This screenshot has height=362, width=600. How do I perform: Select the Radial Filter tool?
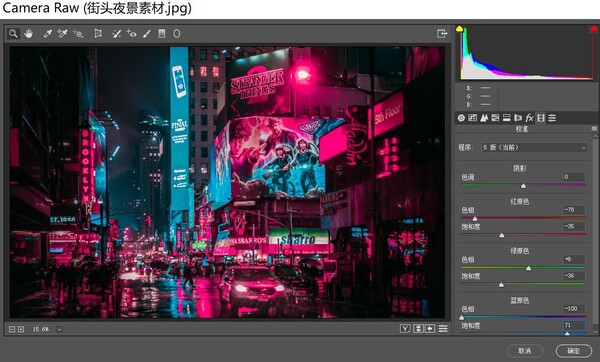click(x=176, y=34)
